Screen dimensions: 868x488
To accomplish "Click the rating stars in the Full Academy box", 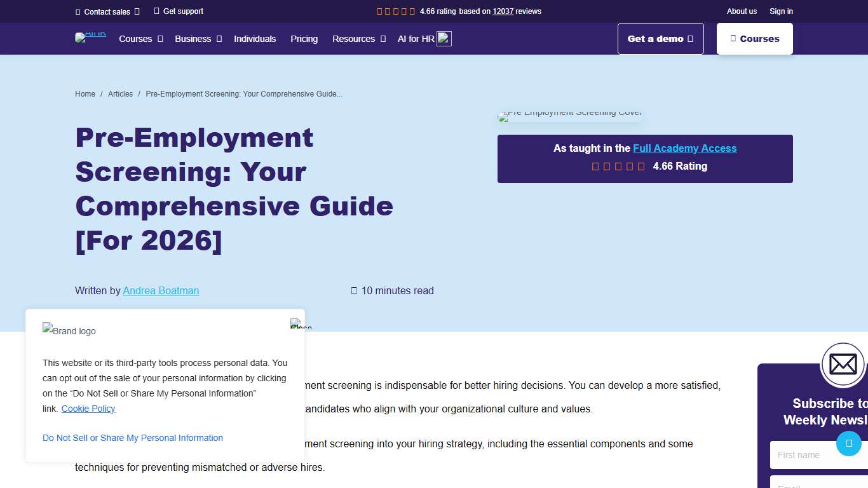I will point(619,166).
